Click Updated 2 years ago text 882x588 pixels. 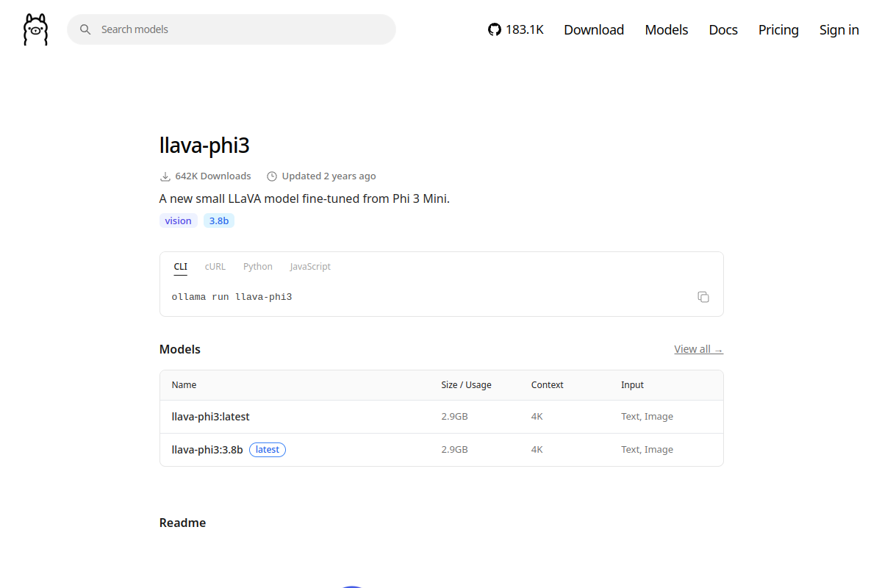329,176
